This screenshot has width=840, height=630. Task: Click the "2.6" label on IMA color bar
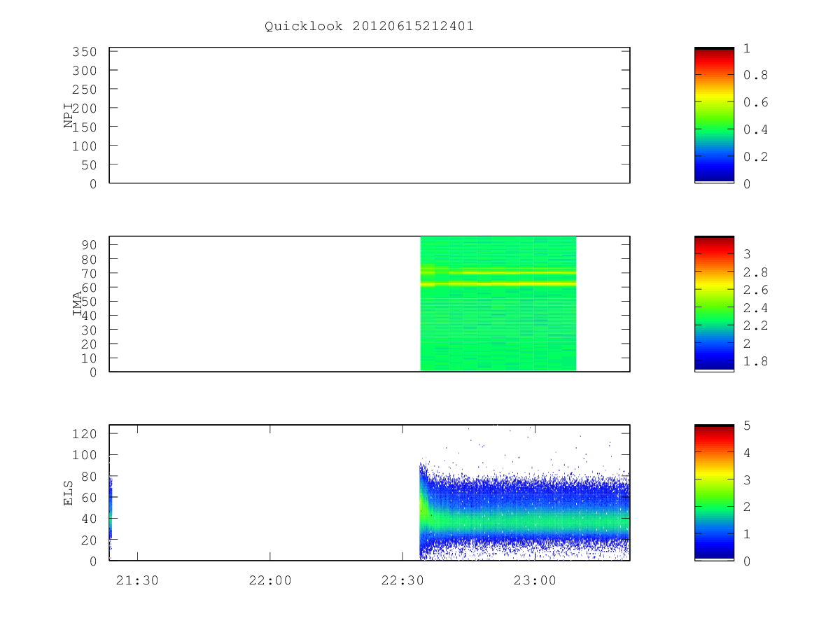tap(756, 290)
